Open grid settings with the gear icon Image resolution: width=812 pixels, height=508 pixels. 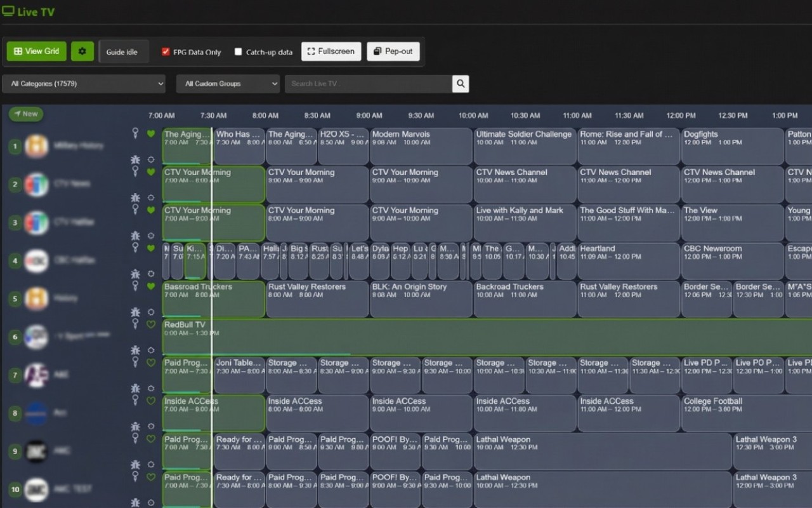pos(82,51)
